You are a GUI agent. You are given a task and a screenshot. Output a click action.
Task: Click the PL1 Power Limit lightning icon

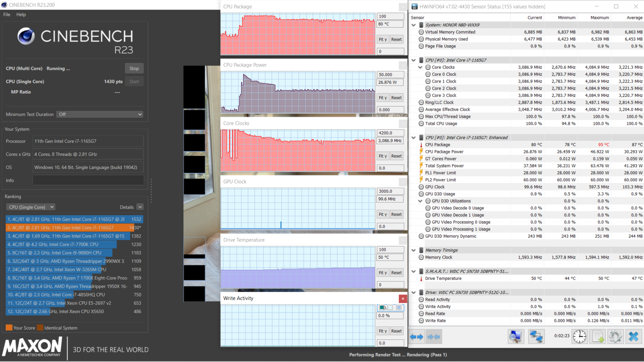(x=421, y=173)
